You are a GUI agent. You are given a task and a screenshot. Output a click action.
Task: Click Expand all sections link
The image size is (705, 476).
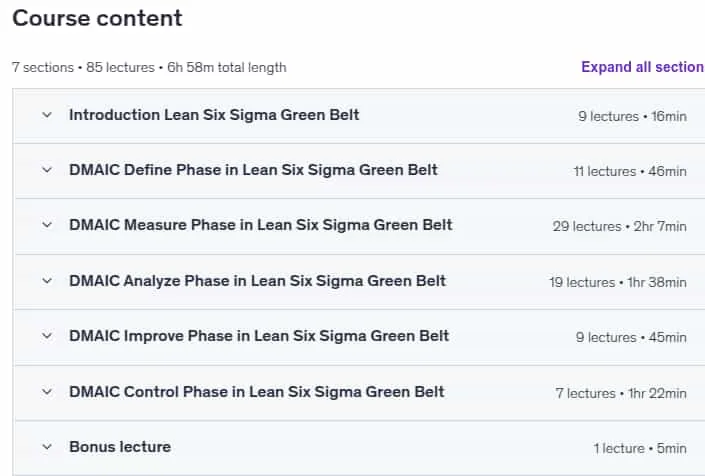(643, 67)
